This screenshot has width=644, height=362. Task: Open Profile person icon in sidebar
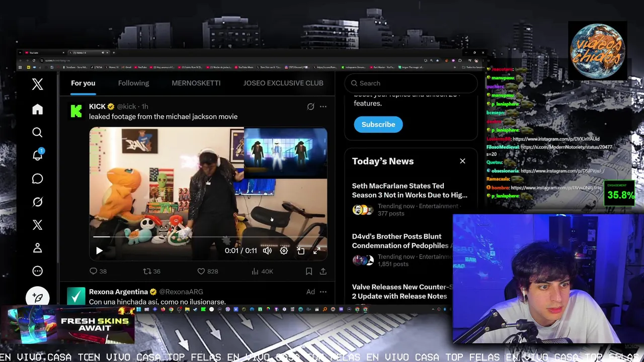point(37,248)
